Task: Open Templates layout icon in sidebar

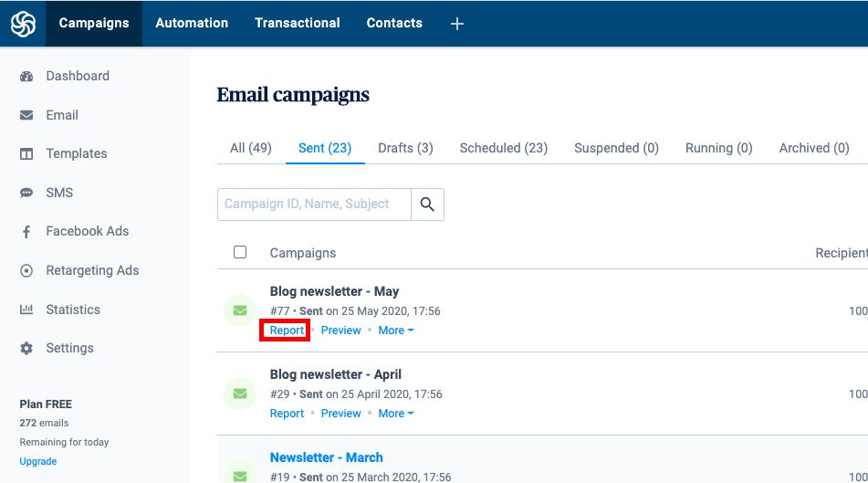Action: tap(26, 154)
